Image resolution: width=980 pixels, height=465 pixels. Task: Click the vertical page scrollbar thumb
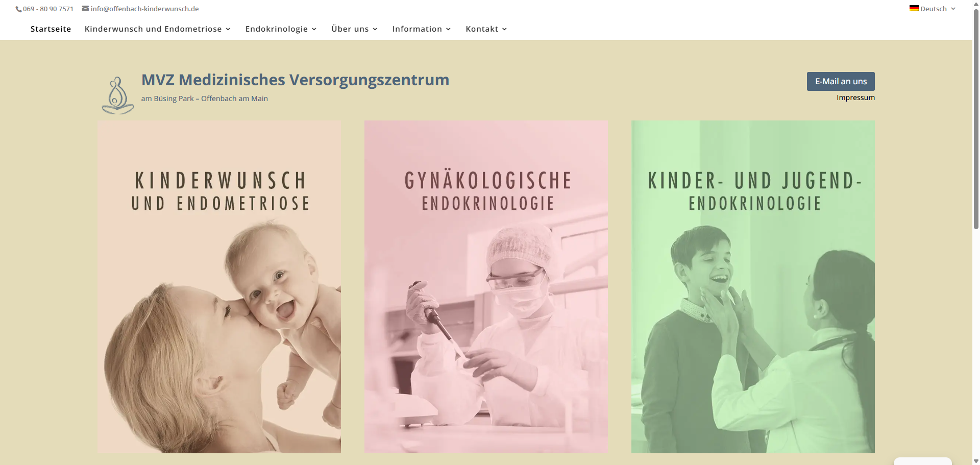click(976, 119)
